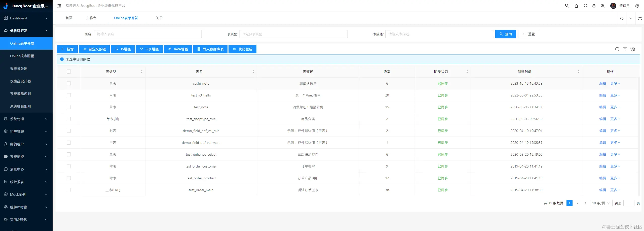Open the language switch icon
This screenshot has height=231, width=644.
point(603,6)
